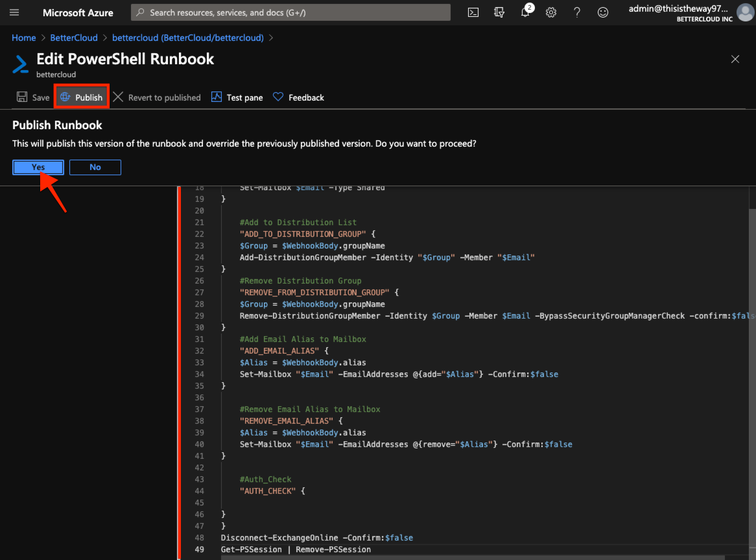756x560 pixels.
Task: Go to BetterCloud via the breadcrumb
Action: coord(73,38)
